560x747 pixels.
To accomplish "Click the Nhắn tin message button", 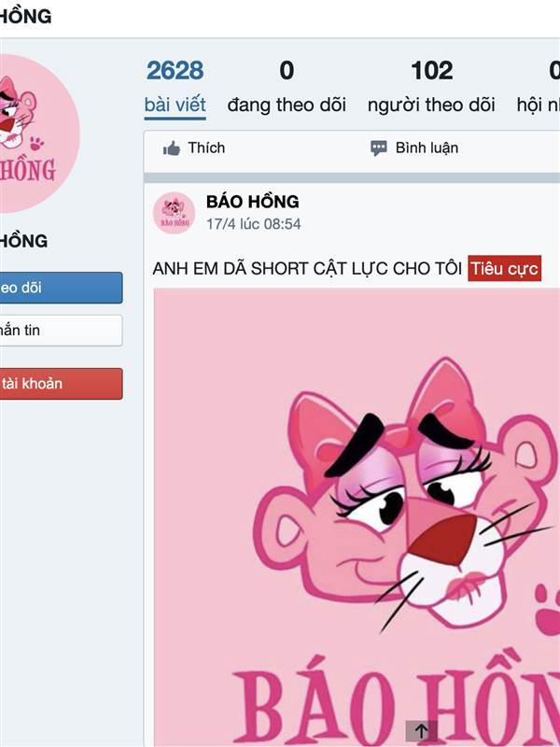I will [61, 331].
